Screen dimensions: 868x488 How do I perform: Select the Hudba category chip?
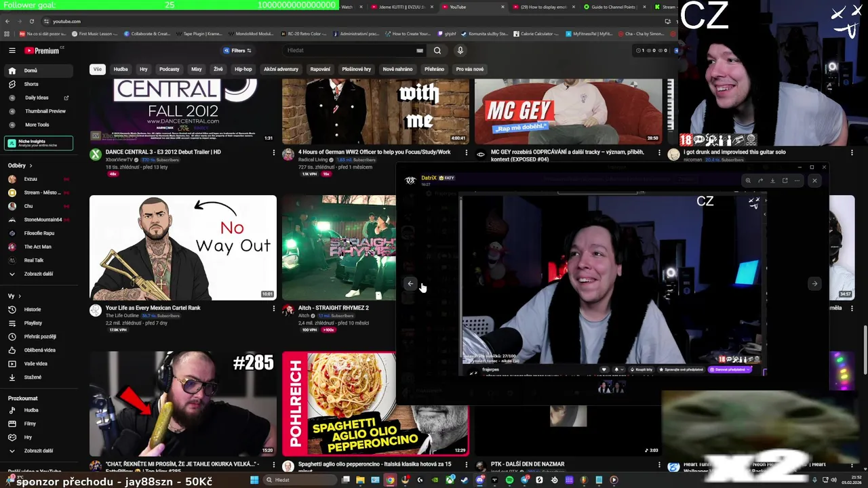121,69
